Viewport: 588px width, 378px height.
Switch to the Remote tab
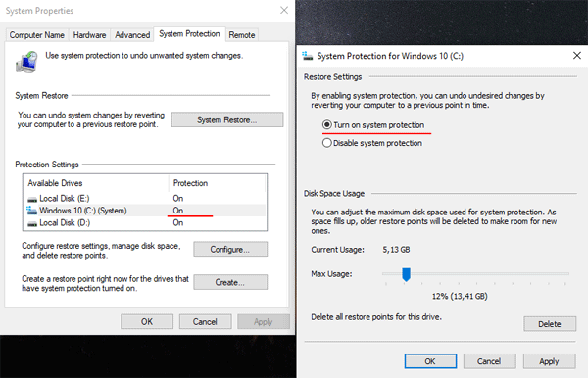click(242, 35)
